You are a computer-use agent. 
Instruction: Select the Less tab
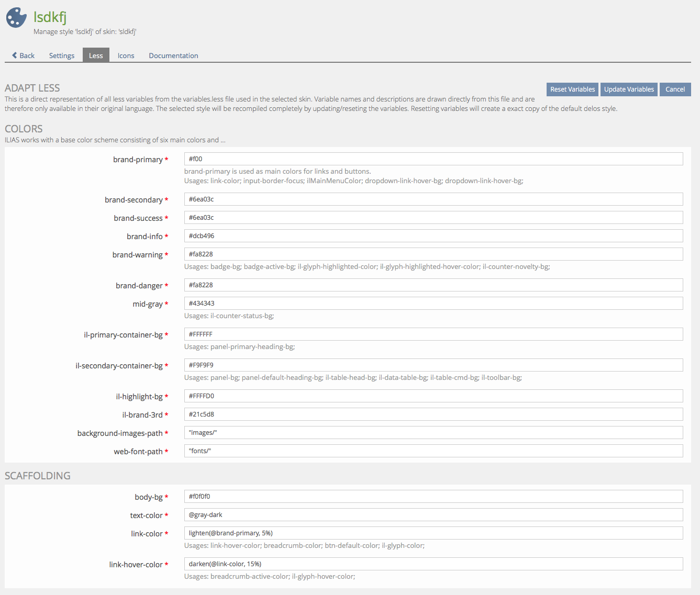(96, 55)
